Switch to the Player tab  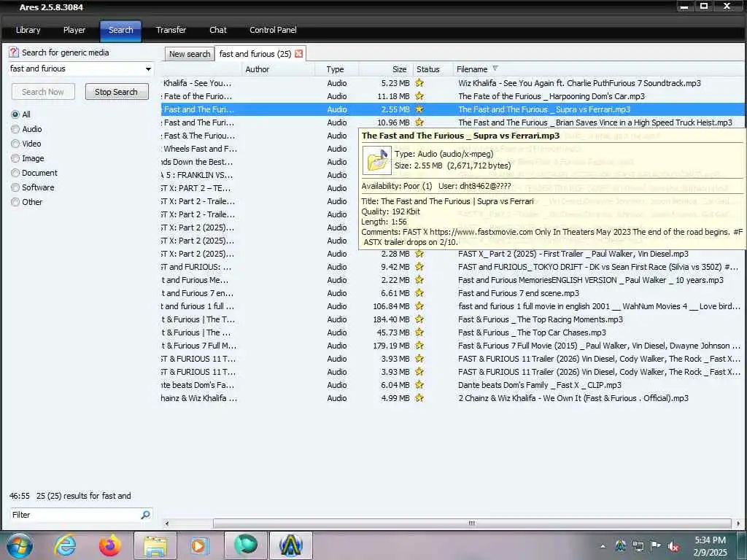[x=74, y=30]
